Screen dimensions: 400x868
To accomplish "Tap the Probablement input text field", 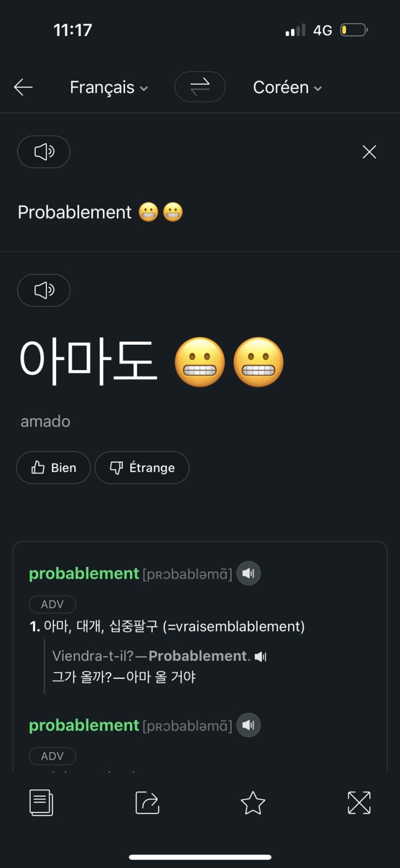I will tap(75, 212).
